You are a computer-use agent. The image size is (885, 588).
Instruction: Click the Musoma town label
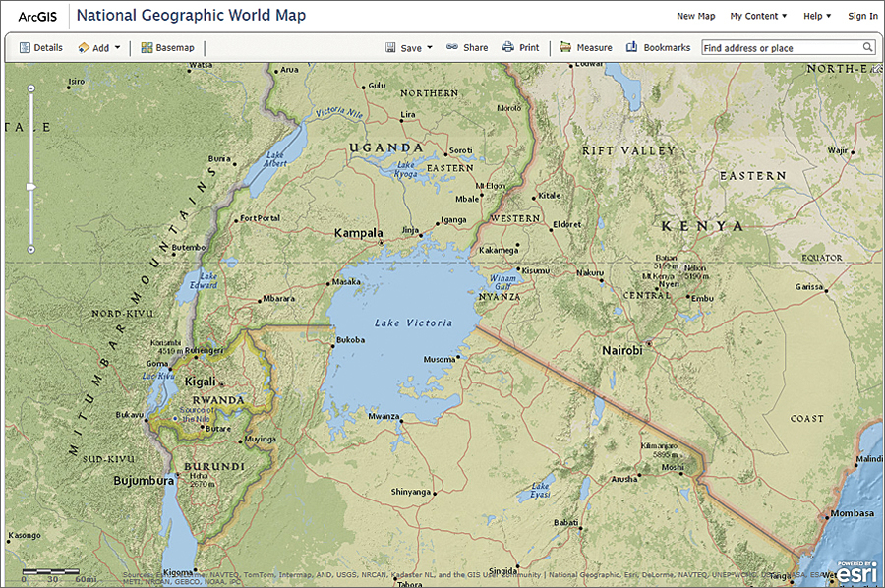[440, 360]
